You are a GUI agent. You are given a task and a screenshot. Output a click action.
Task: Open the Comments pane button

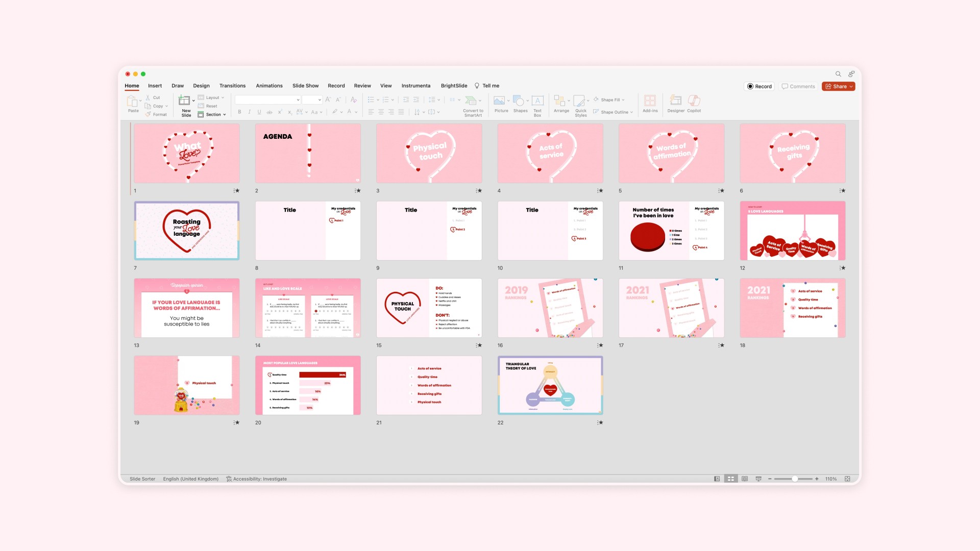pos(798,87)
